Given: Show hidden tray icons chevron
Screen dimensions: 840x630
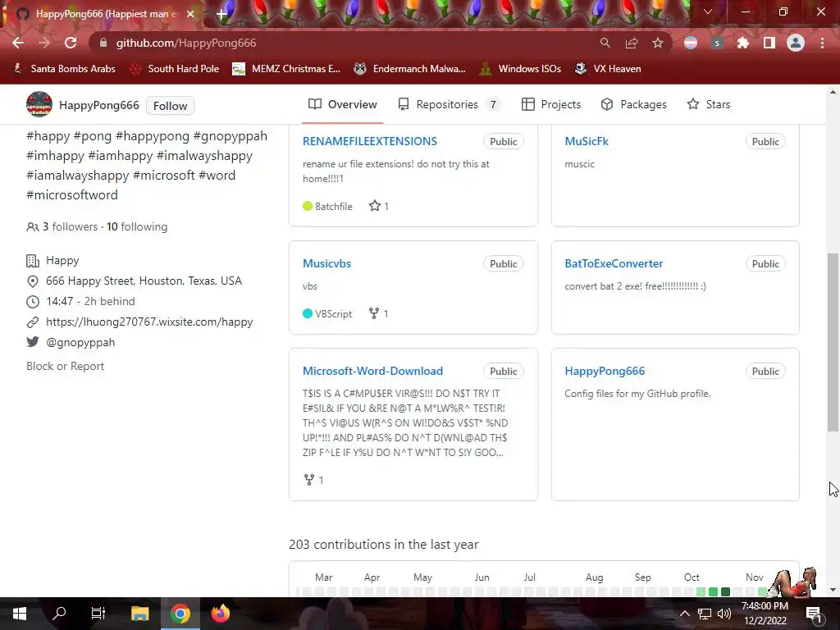Looking at the screenshot, I should pyautogui.click(x=685, y=614).
